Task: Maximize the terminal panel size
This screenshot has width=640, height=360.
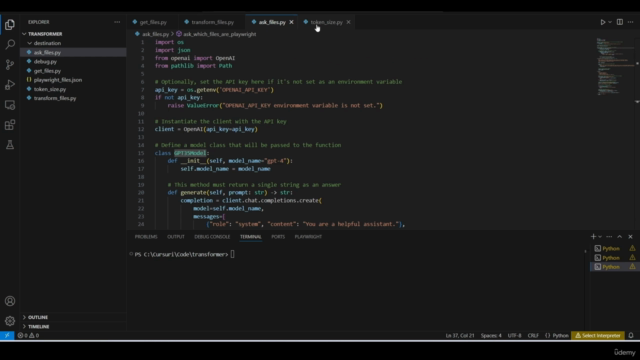Action: (620, 237)
